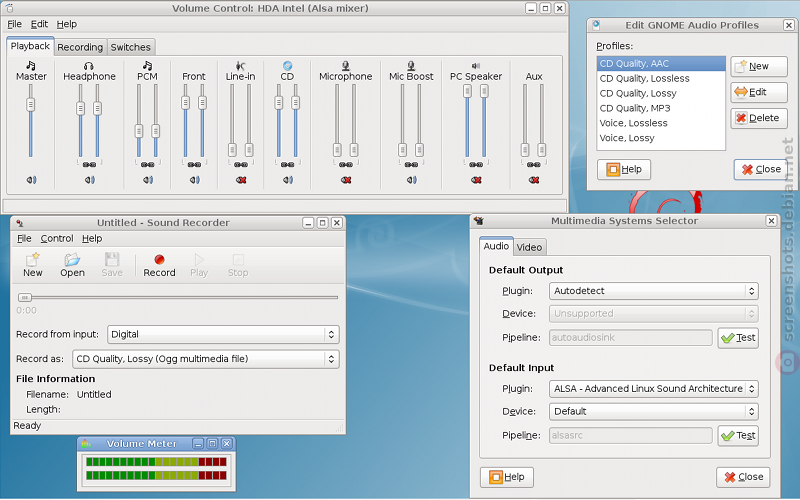800x500 pixels.
Task: Open Volume Control Help menu
Action: (66, 24)
